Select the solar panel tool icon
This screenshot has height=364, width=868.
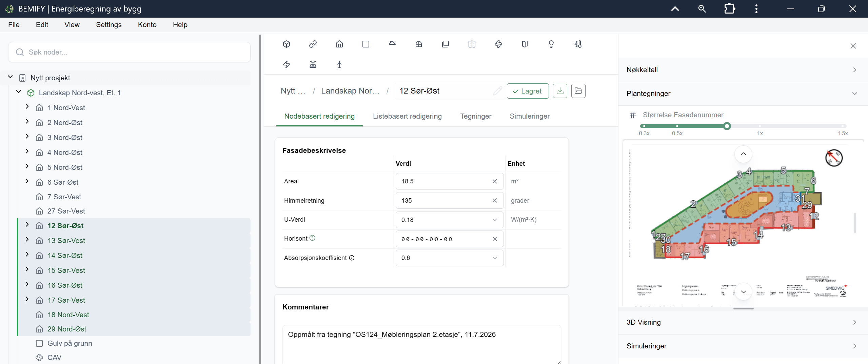[313, 64]
